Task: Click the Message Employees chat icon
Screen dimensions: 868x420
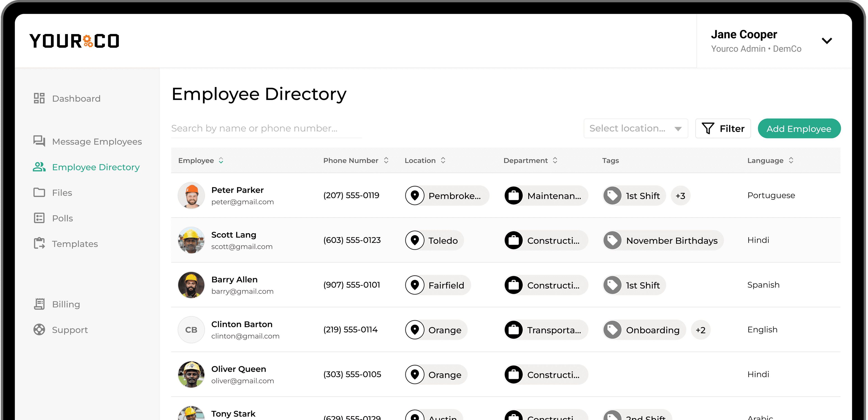Action: point(39,141)
